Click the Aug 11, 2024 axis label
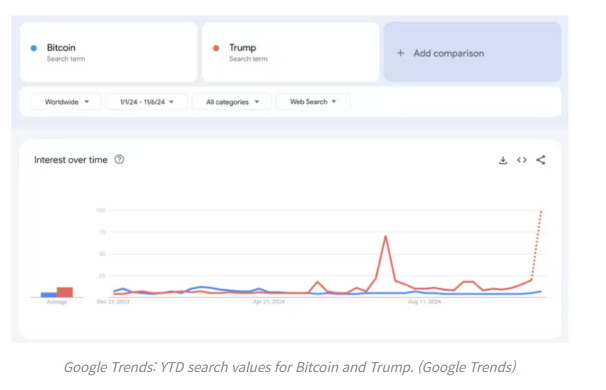This screenshot has height=390, width=606. [x=424, y=302]
